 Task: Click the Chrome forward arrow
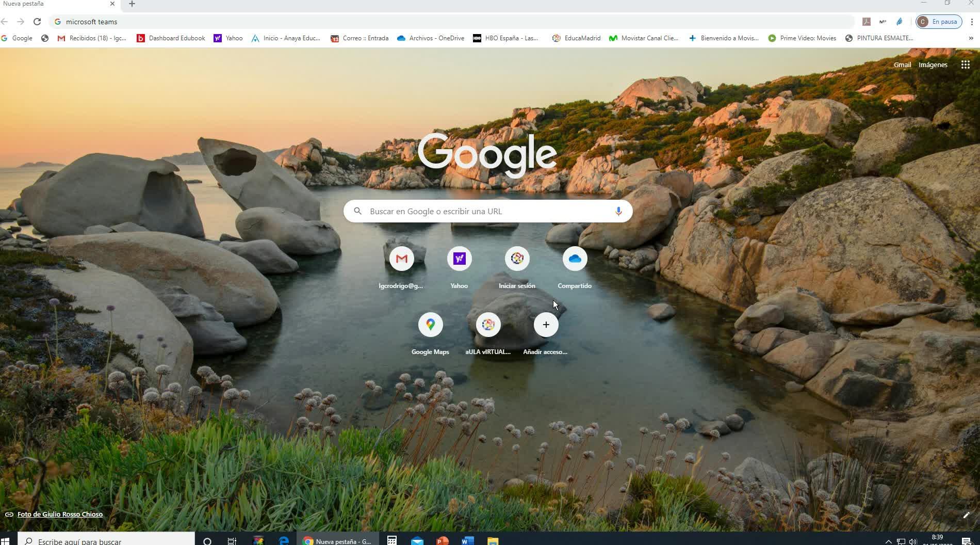[21, 22]
